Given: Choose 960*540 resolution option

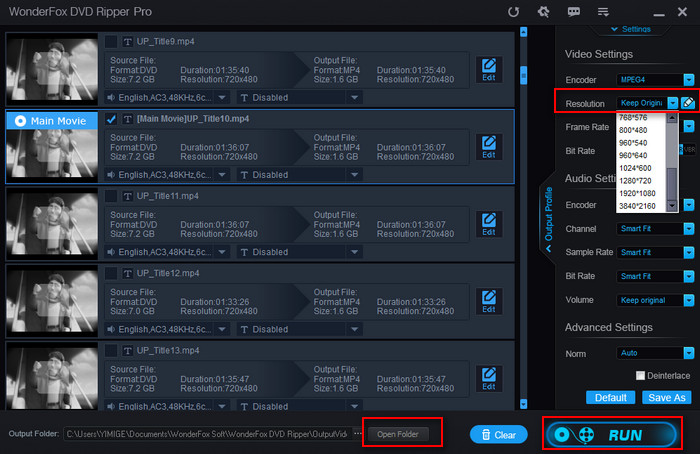Looking at the screenshot, I should tap(641, 143).
